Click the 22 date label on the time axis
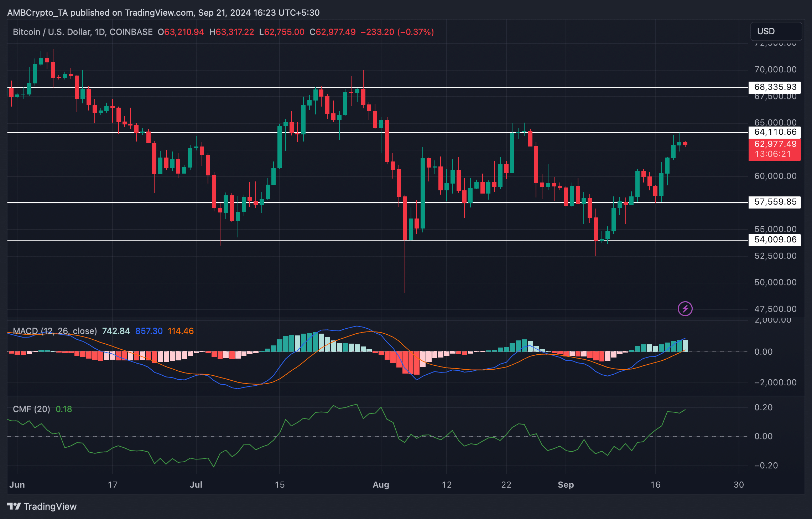This screenshot has height=519, width=812. pyautogui.click(x=506, y=485)
